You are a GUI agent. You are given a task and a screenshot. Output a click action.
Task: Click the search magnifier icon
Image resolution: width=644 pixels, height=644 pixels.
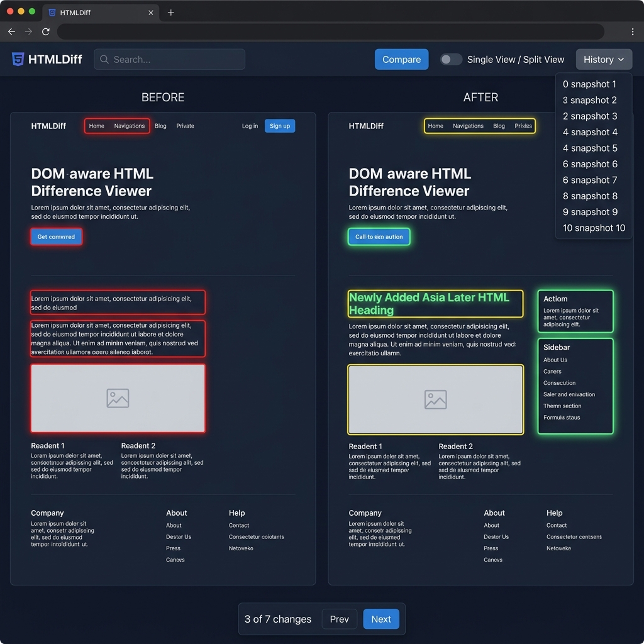[x=104, y=60]
